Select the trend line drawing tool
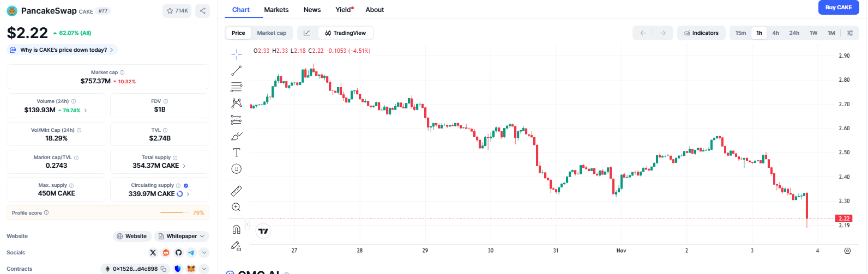868x274 pixels. point(236,71)
